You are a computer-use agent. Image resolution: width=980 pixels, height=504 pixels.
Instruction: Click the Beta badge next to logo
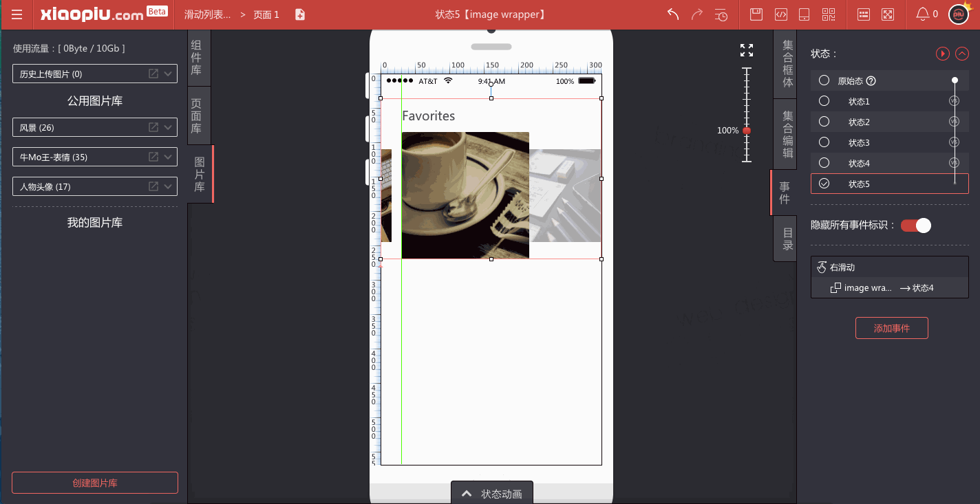157,11
